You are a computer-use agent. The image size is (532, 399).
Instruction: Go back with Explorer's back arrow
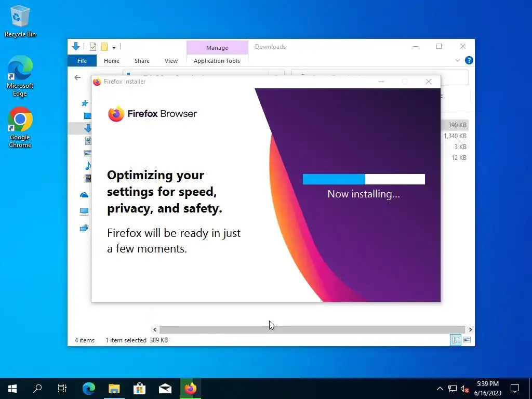pos(77,77)
